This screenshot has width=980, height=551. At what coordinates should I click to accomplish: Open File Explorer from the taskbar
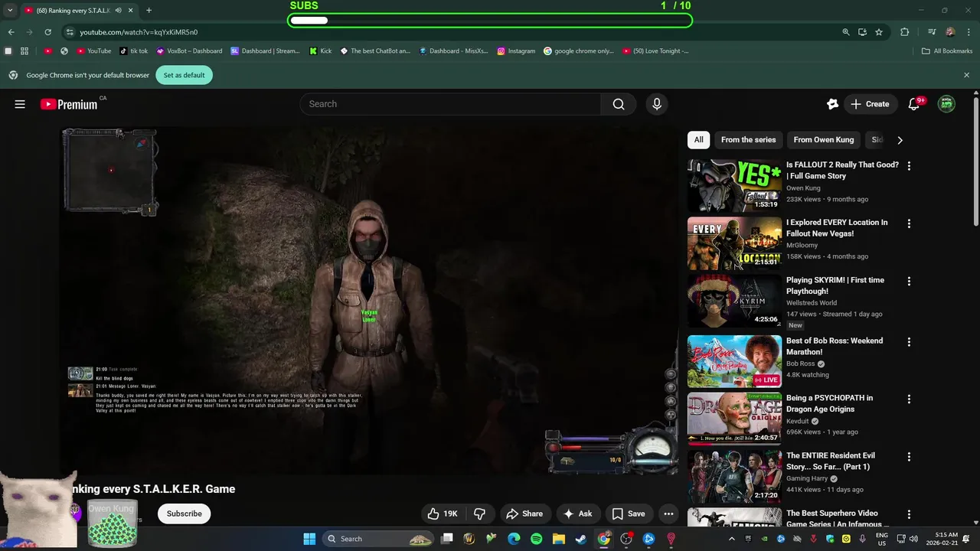tap(559, 539)
